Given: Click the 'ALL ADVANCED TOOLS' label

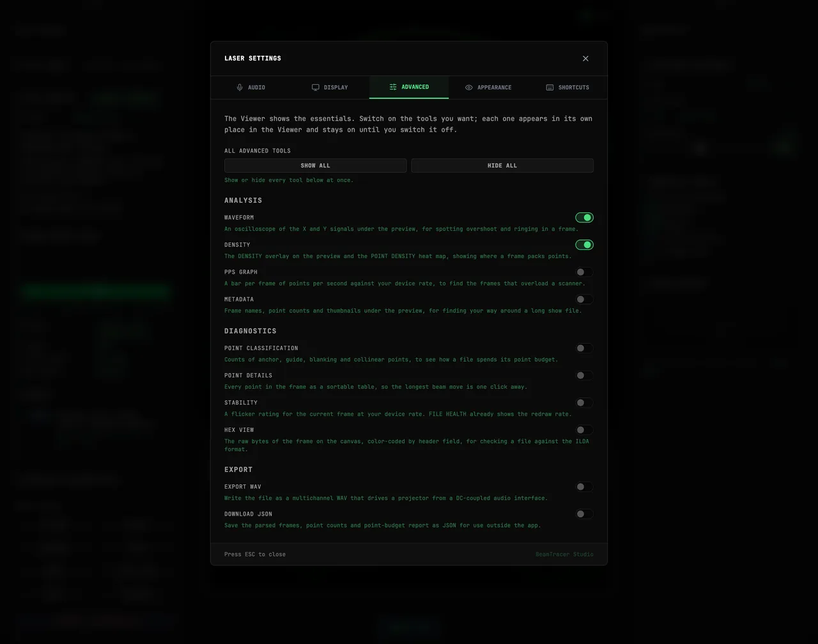Looking at the screenshot, I should (258, 151).
